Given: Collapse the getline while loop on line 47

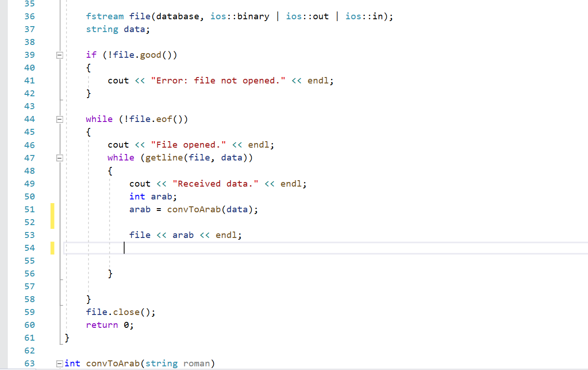Looking at the screenshot, I should pyautogui.click(x=60, y=157).
